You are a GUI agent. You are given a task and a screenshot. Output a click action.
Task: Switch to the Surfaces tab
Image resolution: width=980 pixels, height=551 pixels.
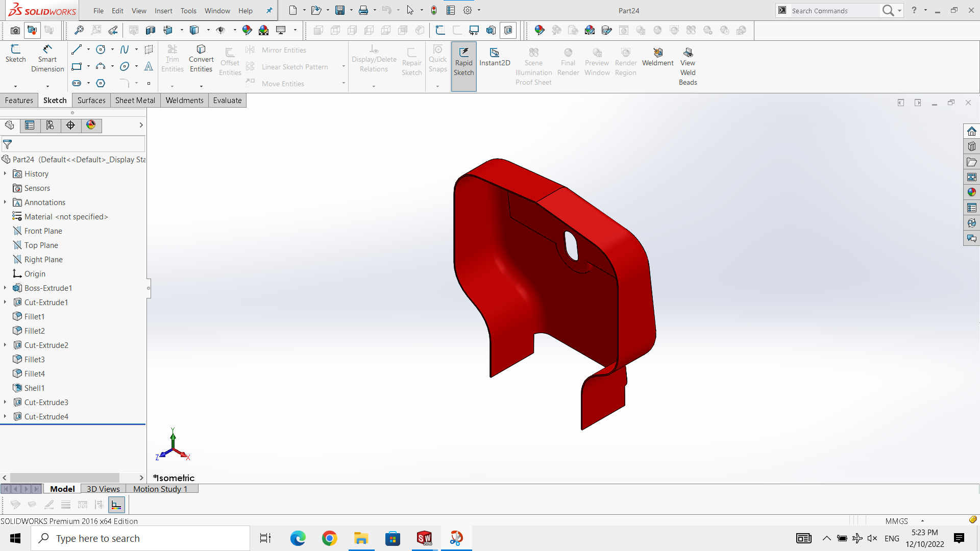[91, 101]
